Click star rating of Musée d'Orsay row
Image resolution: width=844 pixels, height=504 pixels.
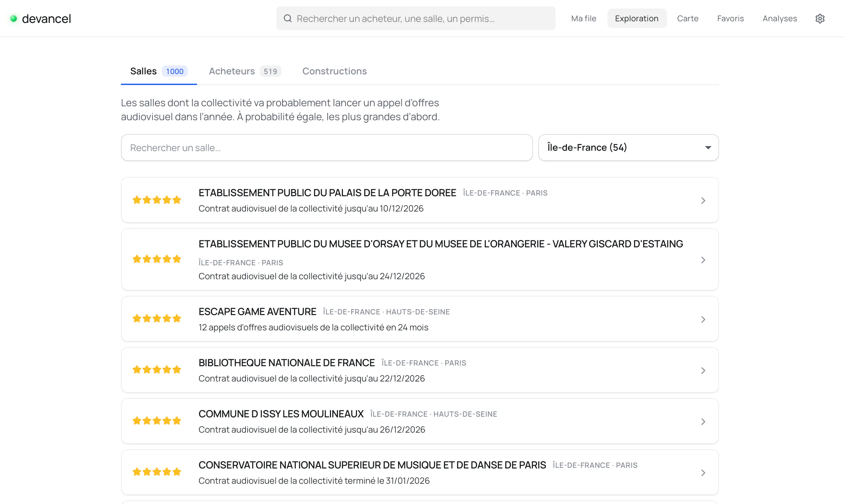(157, 259)
